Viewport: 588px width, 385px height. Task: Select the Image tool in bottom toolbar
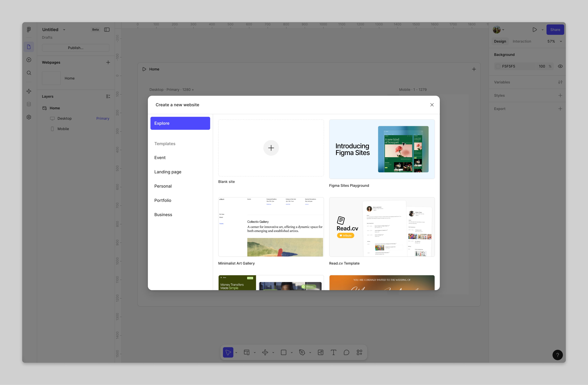click(320, 352)
